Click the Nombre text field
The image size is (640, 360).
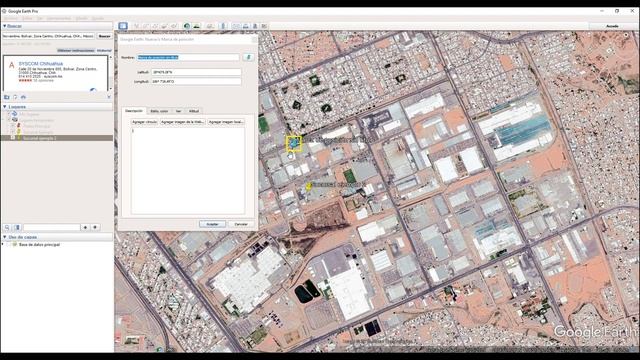[188, 58]
